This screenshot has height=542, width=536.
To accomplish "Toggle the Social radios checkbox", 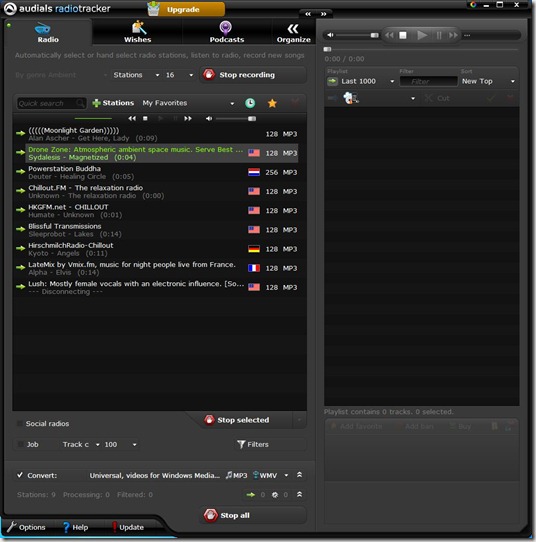I will click(x=20, y=423).
